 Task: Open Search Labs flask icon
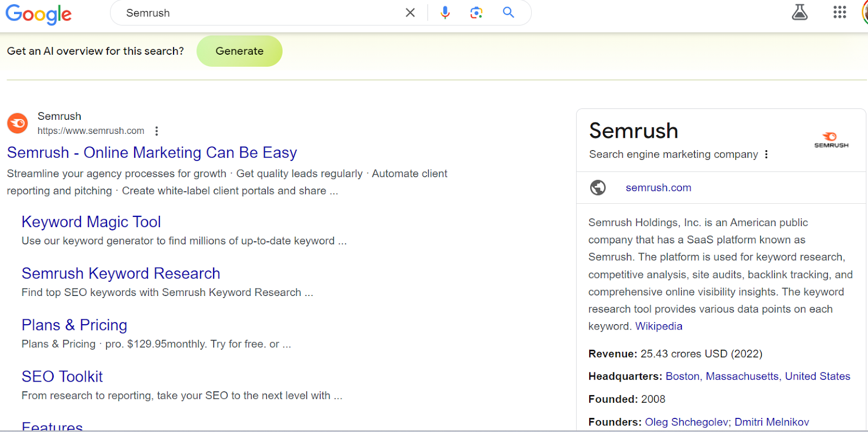pyautogui.click(x=800, y=12)
